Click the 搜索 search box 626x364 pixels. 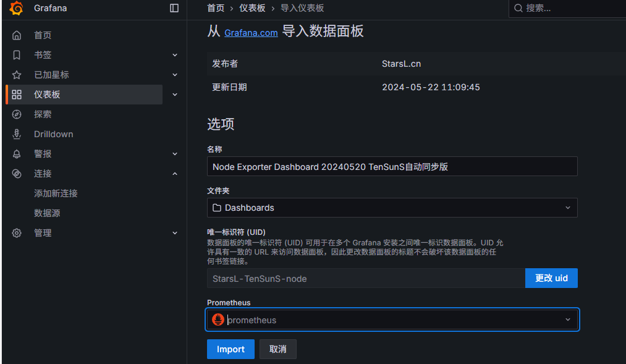567,8
